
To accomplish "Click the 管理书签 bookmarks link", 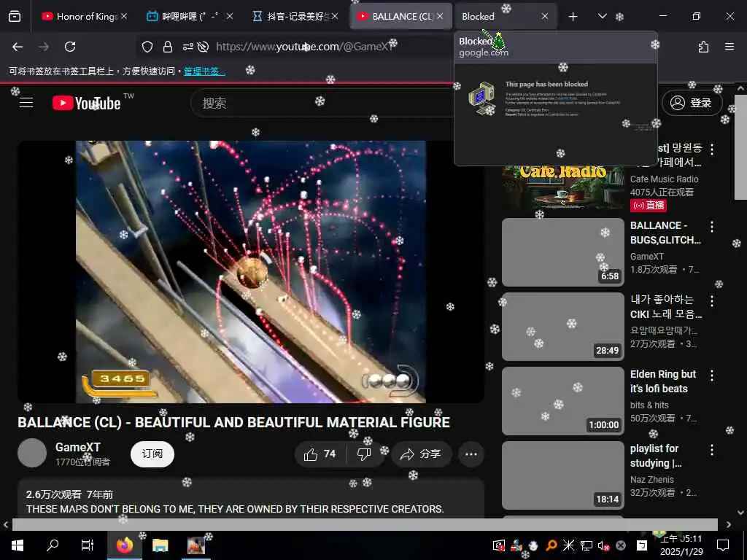I will coord(205,71).
